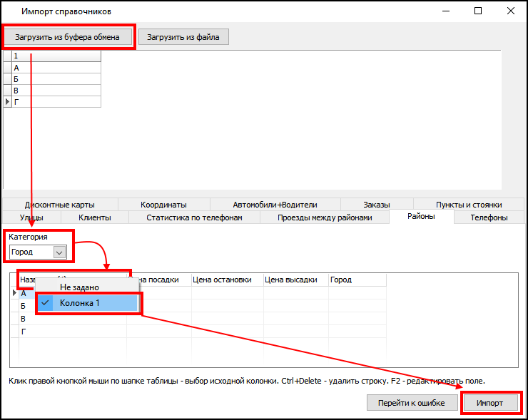This screenshot has height=420, width=528.
Task: Select 'Пункты и стоянки' tab
Action: click(x=469, y=205)
